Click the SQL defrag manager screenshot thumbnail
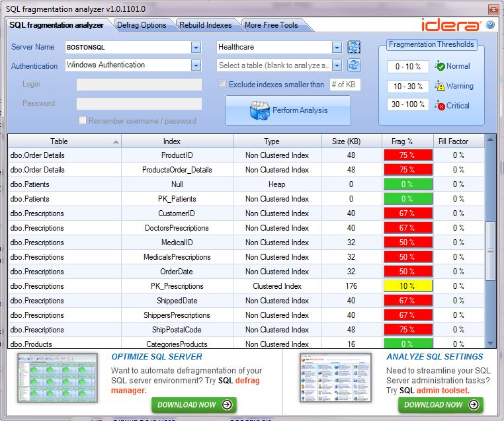The width and height of the screenshot is (504, 421). tap(58, 377)
